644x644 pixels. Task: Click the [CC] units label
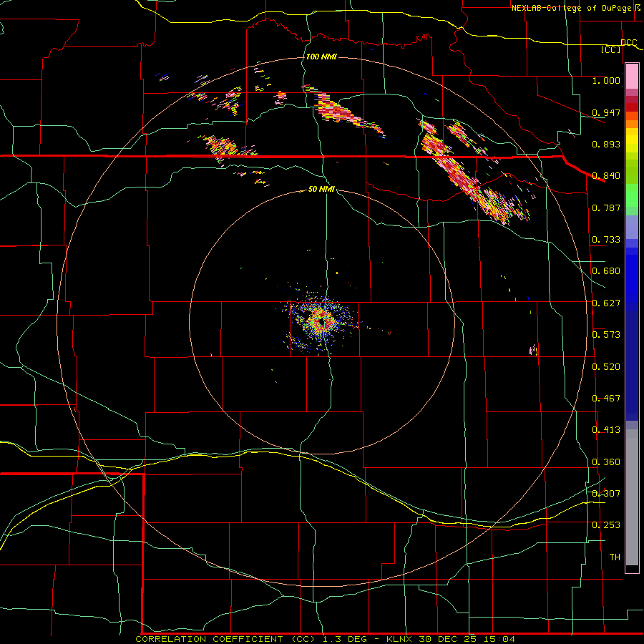pyautogui.click(x=611, y=49)
